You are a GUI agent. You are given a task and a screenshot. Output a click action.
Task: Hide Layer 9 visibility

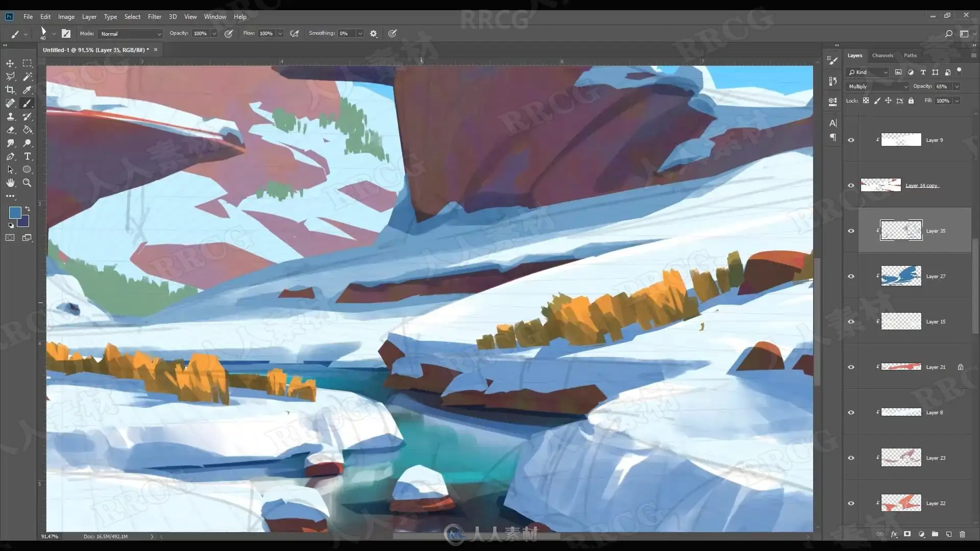click(851, 140)
